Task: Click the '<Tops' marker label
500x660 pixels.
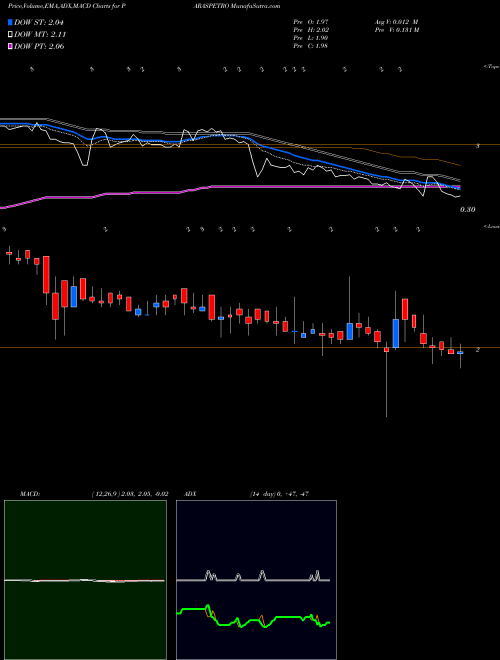Action: coord(491,67)
